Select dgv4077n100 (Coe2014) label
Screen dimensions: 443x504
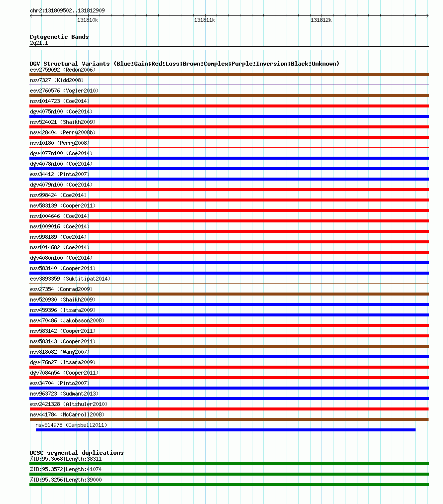[x=61, y=153]
